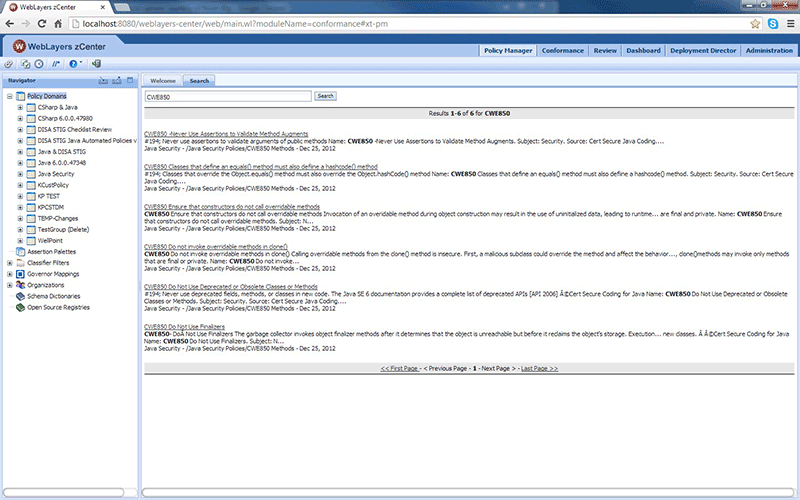Select the Java 6.0.0.47348 tree item

click(x=62, y=163)
